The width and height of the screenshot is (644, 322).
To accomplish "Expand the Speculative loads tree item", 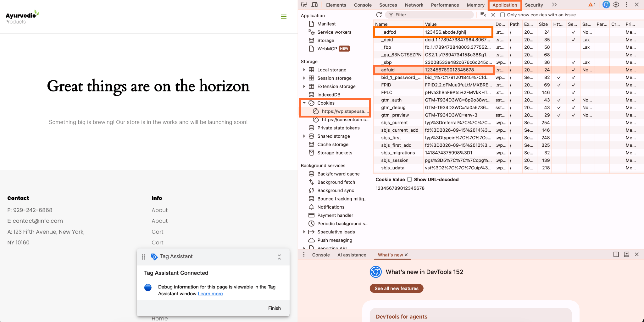I will tap(304, 232).
